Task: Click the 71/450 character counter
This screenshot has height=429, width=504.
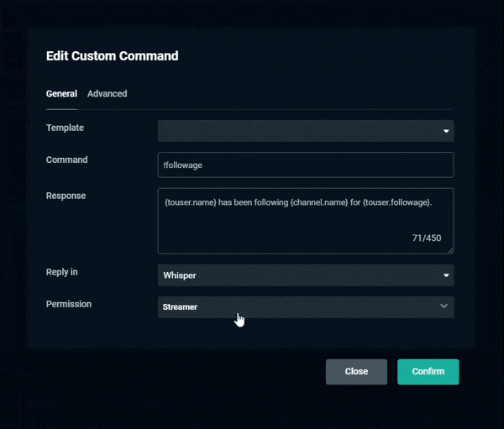Action: (427, 238)
